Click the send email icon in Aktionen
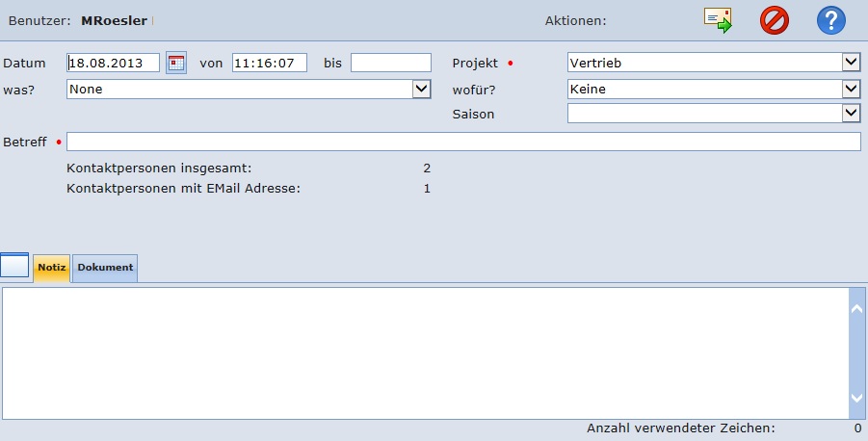 coord(718,20)
